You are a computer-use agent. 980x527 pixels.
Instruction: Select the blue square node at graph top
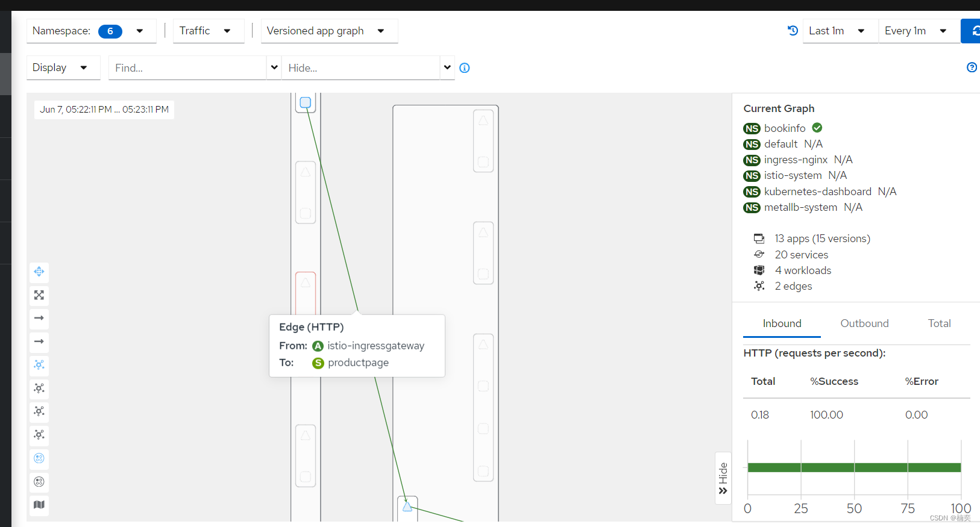click(306, 102)
